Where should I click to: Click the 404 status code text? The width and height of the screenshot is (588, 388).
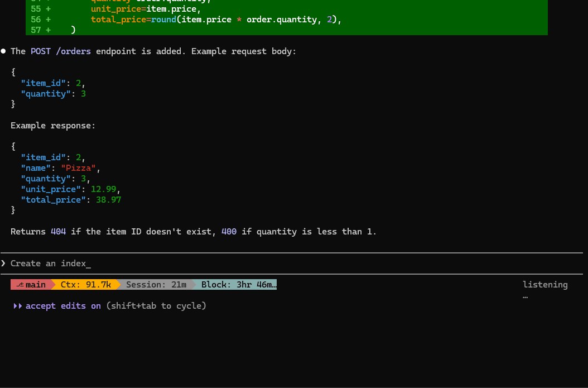click(x=58, y=232)
